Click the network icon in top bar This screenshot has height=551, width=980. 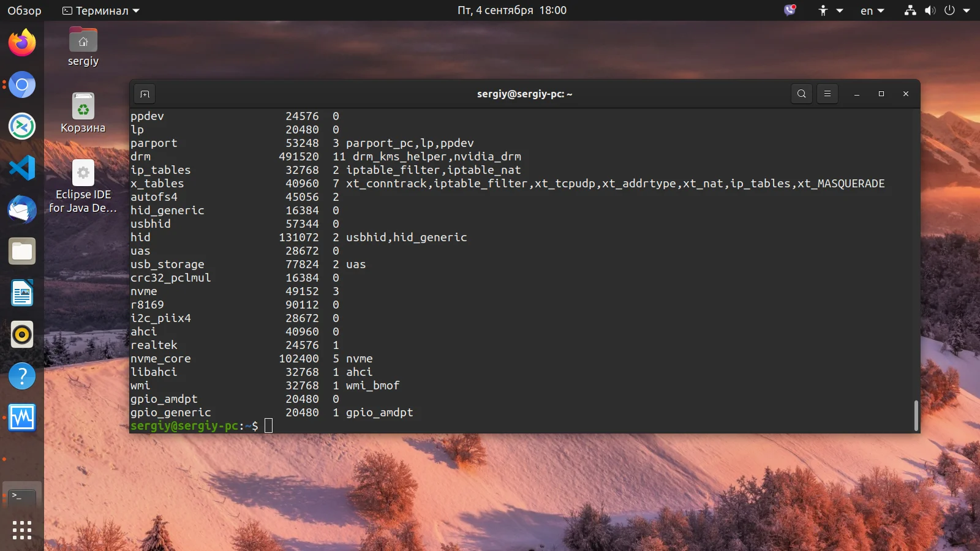(x=910, y=10)
